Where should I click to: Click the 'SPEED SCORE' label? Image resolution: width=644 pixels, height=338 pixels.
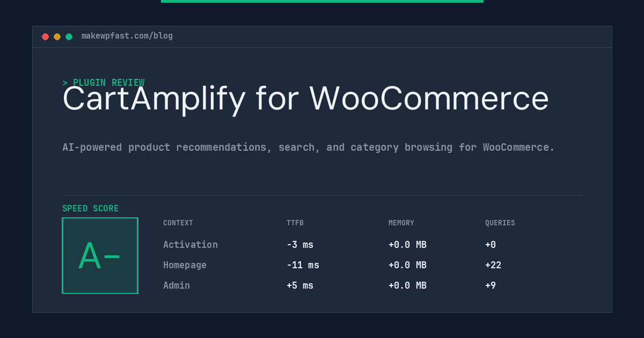[91, 209]
